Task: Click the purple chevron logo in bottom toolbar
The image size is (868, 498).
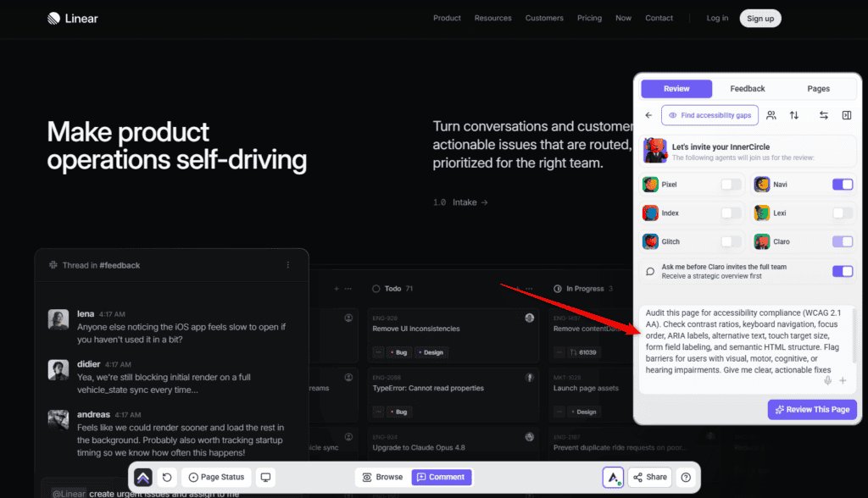Action: tap(142, 477)
